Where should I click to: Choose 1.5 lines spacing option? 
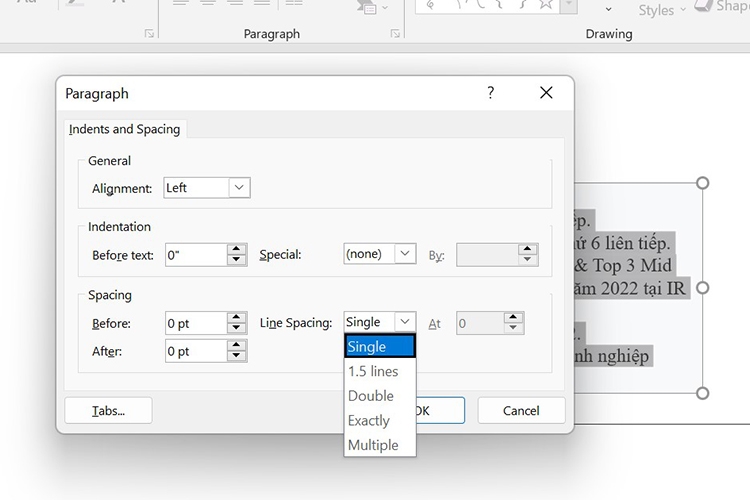point(380,371)
